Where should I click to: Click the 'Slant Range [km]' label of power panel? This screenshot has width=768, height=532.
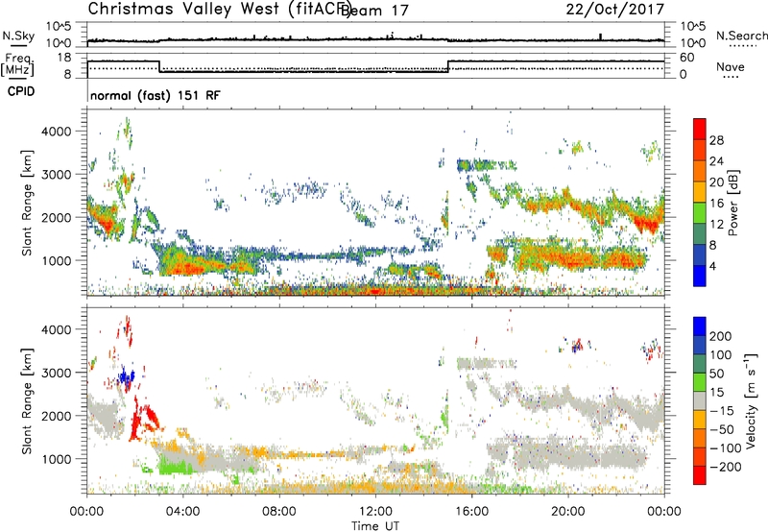pyautogui.click(x=27, y=203)
